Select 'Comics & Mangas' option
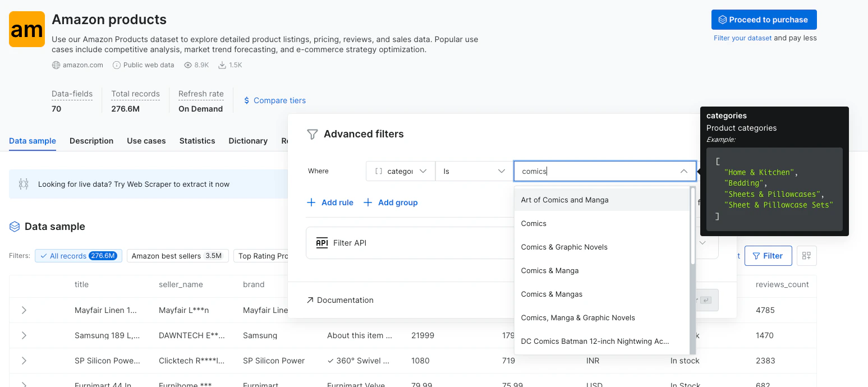Screen dimensions: 868x387 [x=602, y=294]
